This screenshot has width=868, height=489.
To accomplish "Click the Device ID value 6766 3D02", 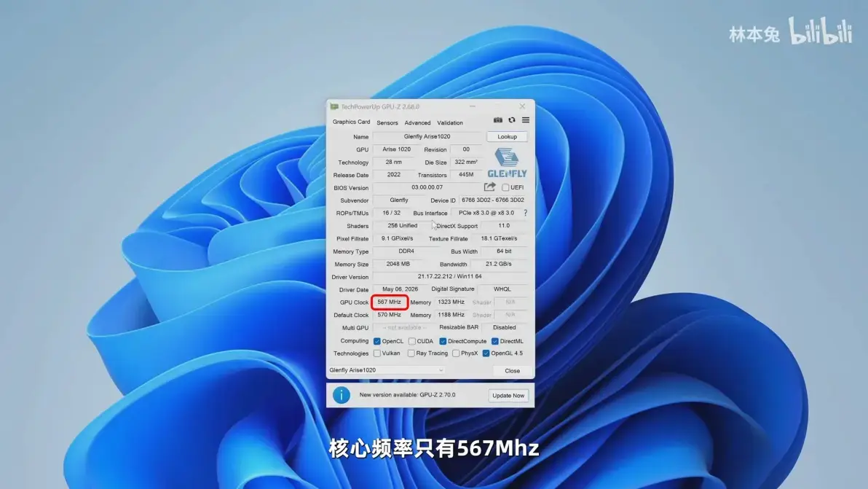I will pyautogui.click(x=493, y=200).
